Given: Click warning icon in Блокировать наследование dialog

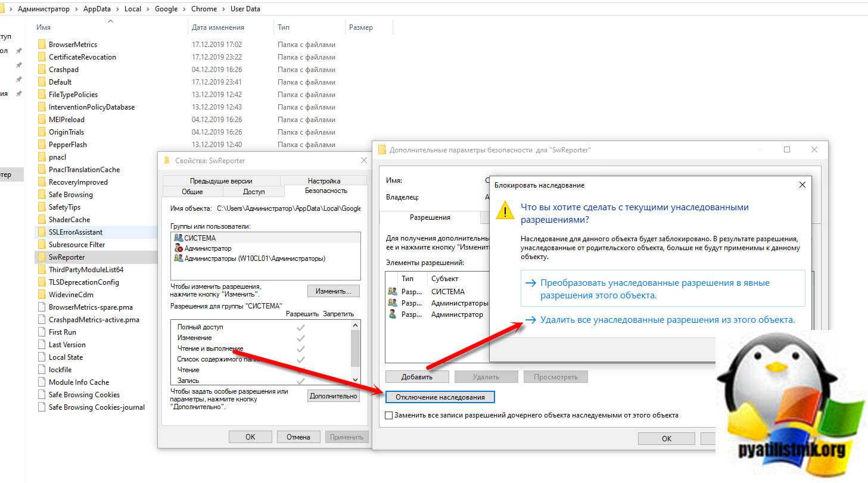Looking at the screenshot, I should (505, 211).
